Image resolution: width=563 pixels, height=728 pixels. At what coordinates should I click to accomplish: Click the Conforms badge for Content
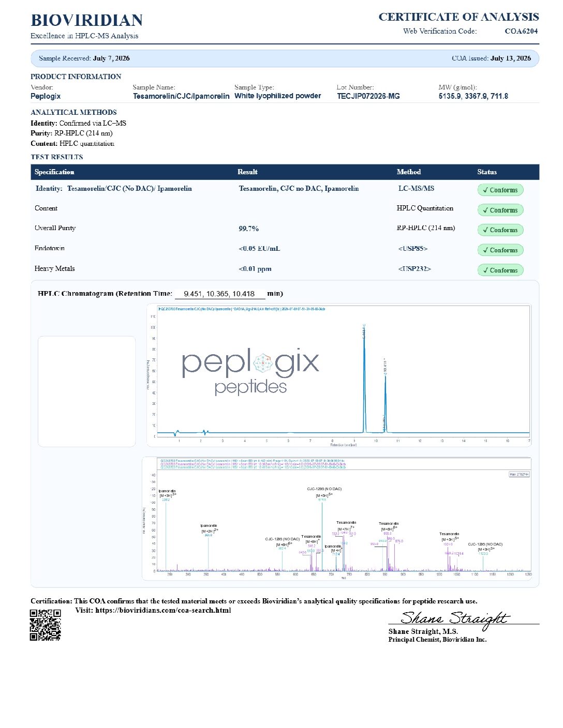coord(500,210)
